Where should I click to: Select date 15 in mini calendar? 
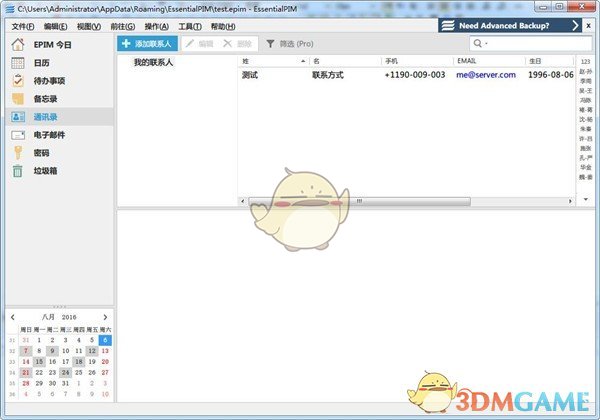pos(39,361)
